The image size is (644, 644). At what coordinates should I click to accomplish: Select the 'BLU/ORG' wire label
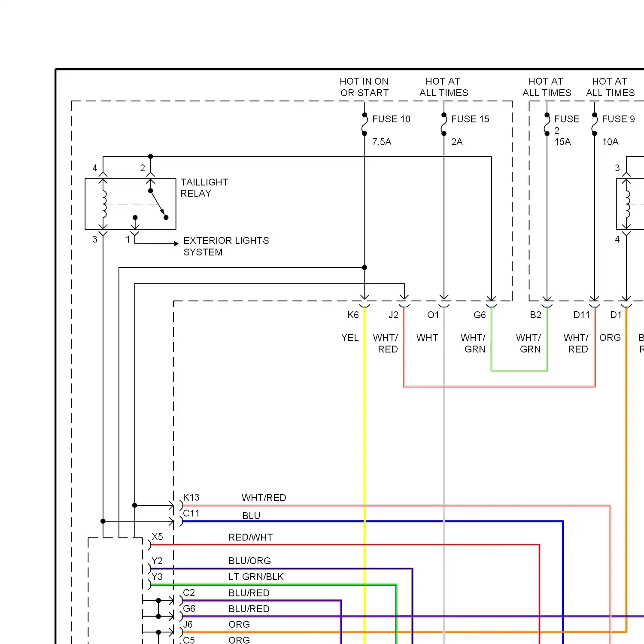point(249,561)
